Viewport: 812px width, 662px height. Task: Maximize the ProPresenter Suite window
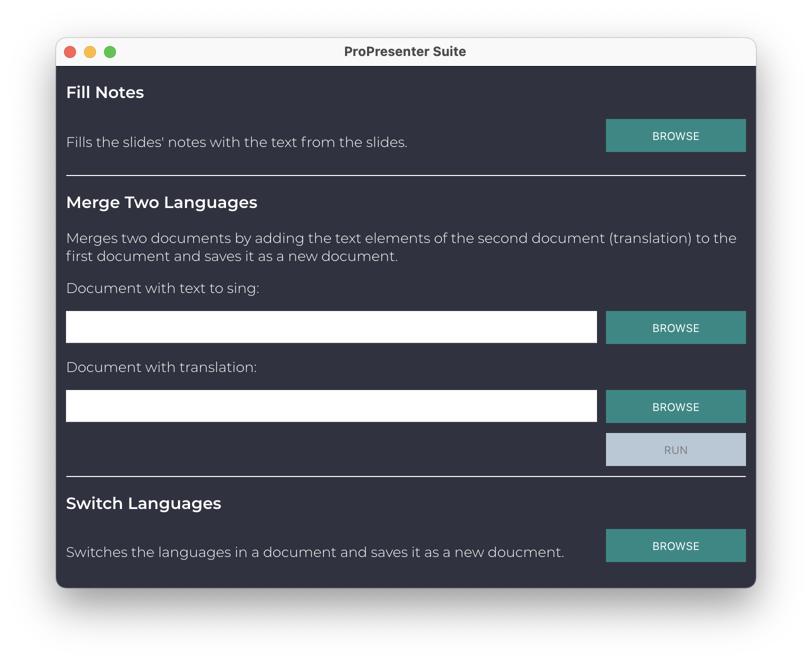click(x=110, y=52)
